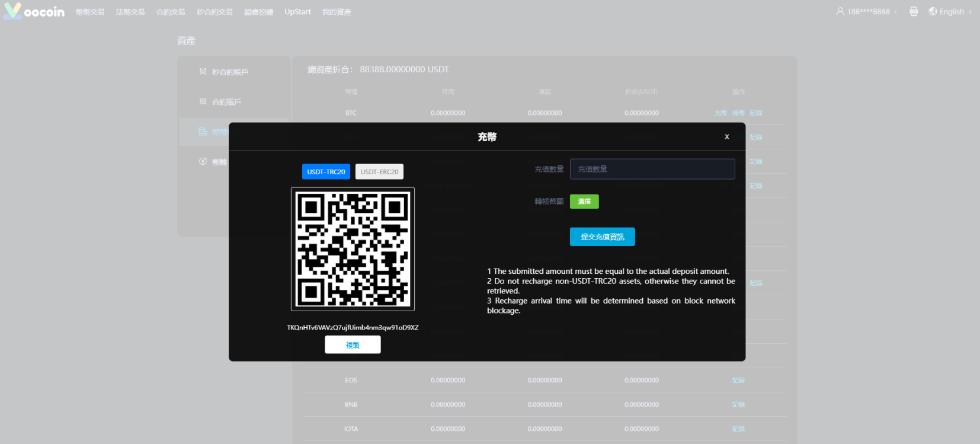The width and height of the screenshot is (980, 444).
Task: Open the 鎖倉挖礦 menu item
Action: (x=258, y=12)
